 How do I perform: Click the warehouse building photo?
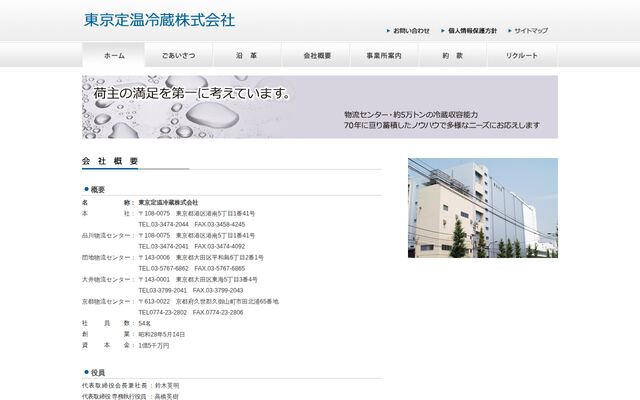tap(483, 208)
